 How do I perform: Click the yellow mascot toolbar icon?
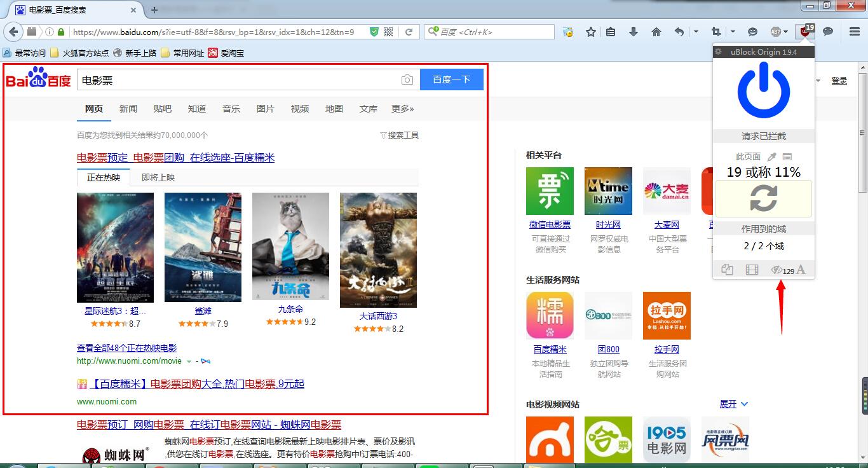tap(569, 32)
